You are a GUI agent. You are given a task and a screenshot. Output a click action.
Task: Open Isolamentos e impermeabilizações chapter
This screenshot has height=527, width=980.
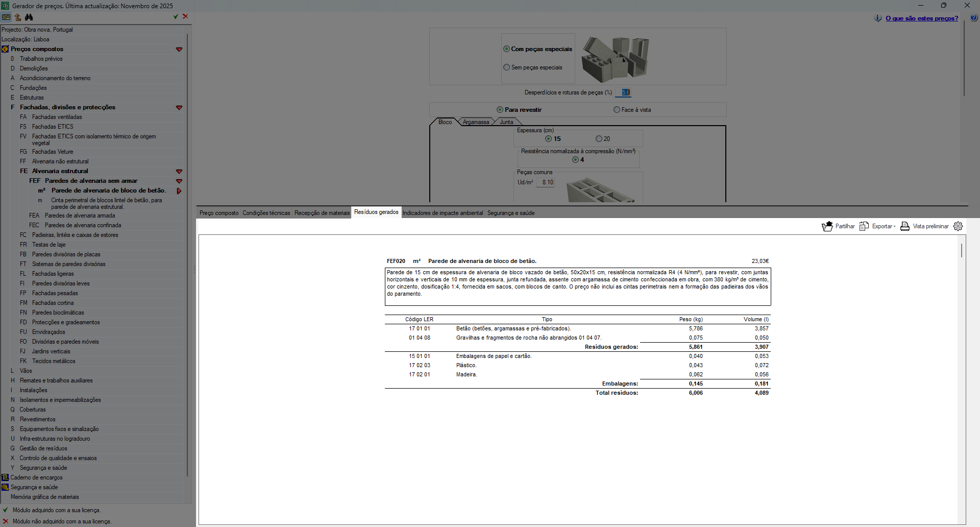tap(60, 400)
